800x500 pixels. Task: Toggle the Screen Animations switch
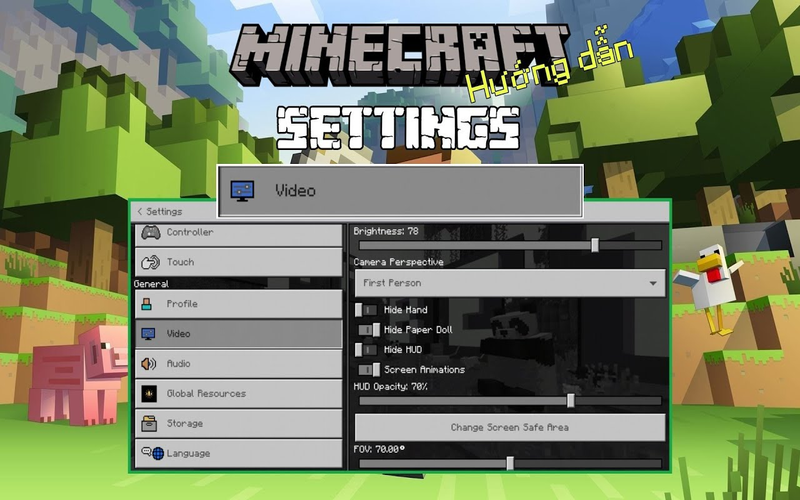[x=368, y=369]
